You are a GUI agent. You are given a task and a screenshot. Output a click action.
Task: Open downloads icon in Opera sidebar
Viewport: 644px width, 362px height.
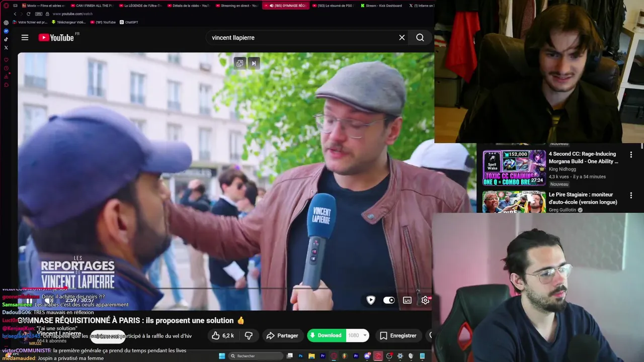(6, 76)
